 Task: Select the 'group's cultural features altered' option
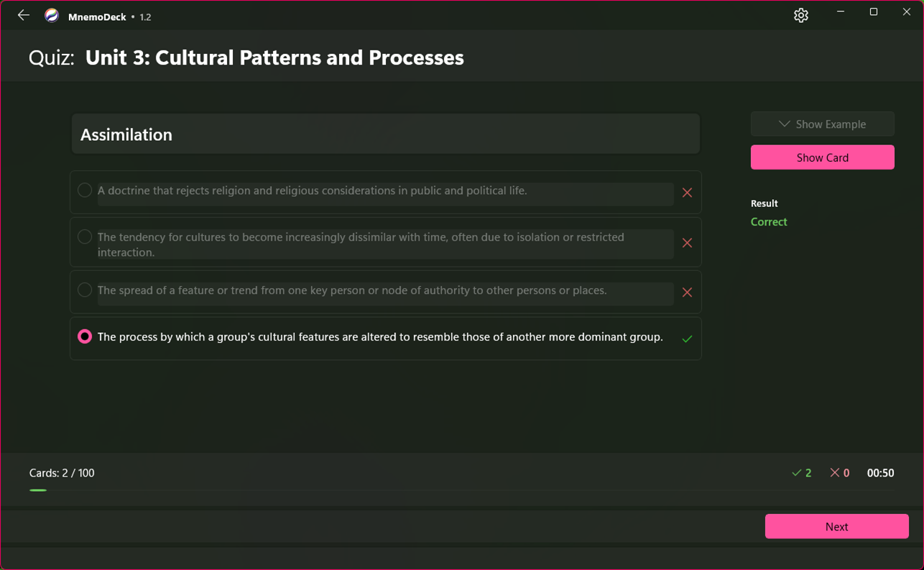click(x=85, y=336)
